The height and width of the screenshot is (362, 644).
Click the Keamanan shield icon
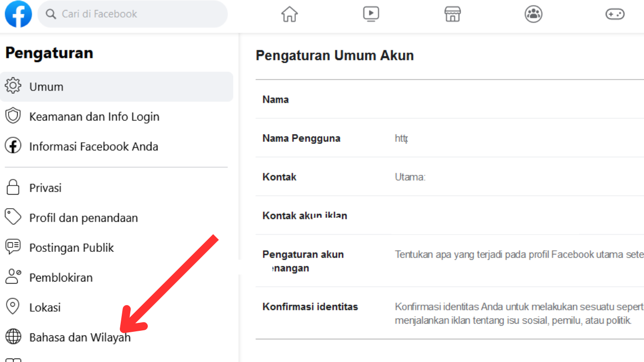(x=13, y=116)
